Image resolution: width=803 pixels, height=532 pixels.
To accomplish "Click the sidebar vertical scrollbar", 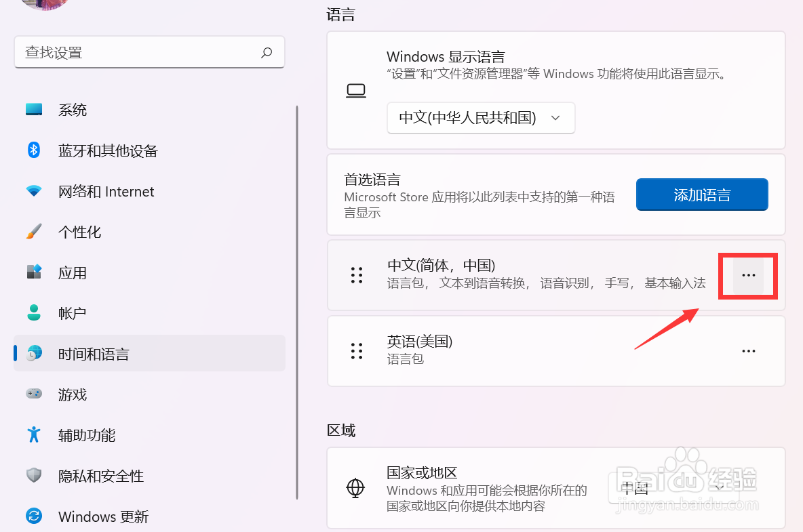I will point(297,303).
